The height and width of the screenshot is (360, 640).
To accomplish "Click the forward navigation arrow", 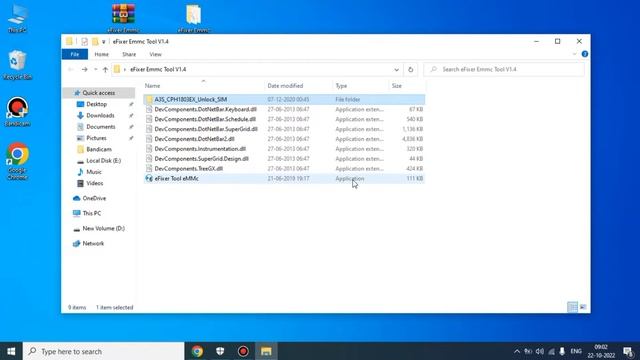I will point(84,69).
